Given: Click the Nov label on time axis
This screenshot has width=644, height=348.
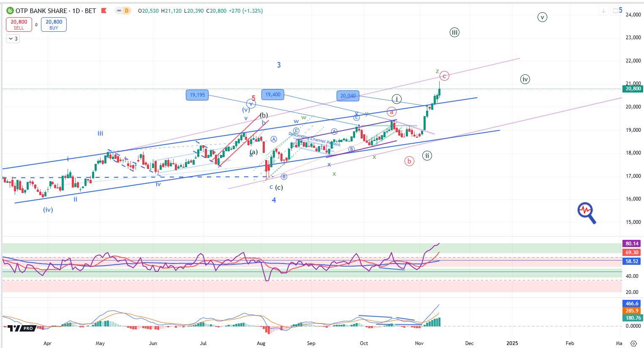Looking at the screenshot, I should tap(419, 343).
